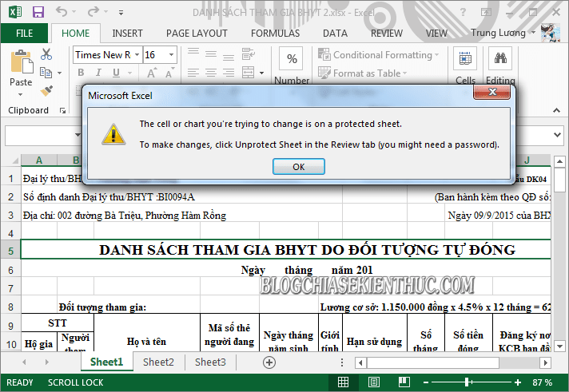Click the vertical scrollbar up arrow

coord(559,161)
